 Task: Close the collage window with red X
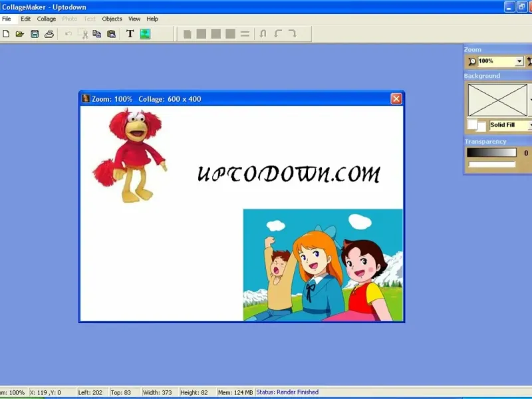(396, 98)
